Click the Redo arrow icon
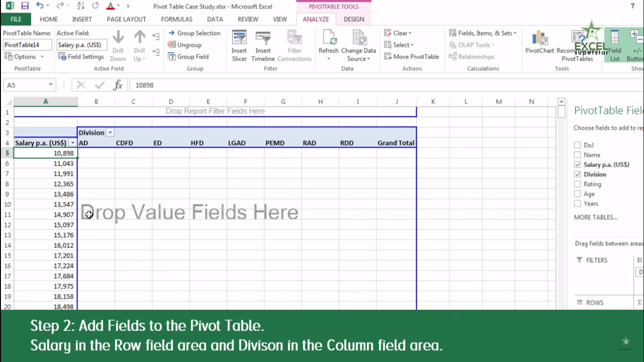Image resolution: width=644 pixels, height=362 pixels. (x=60, y=6)
